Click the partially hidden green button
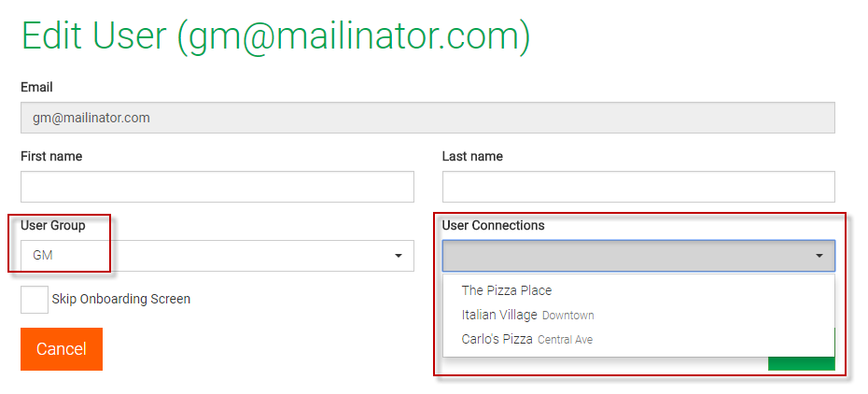Screen dimensions: 868x394 (801, 362)
